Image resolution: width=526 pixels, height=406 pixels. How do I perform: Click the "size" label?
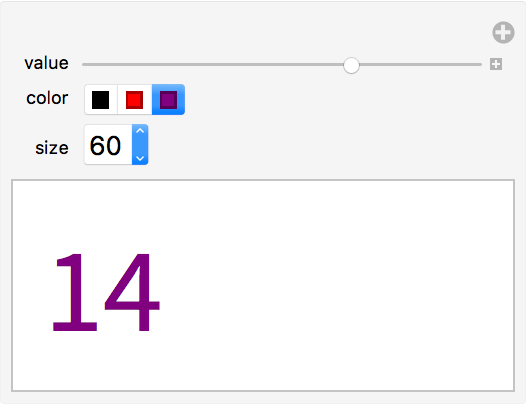click(52, 148)
